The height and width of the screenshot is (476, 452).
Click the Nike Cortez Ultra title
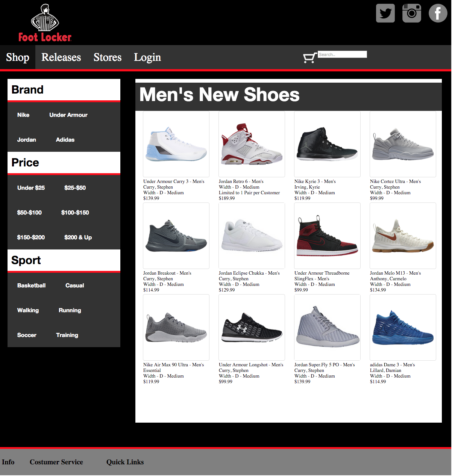[x=395, y=181]
